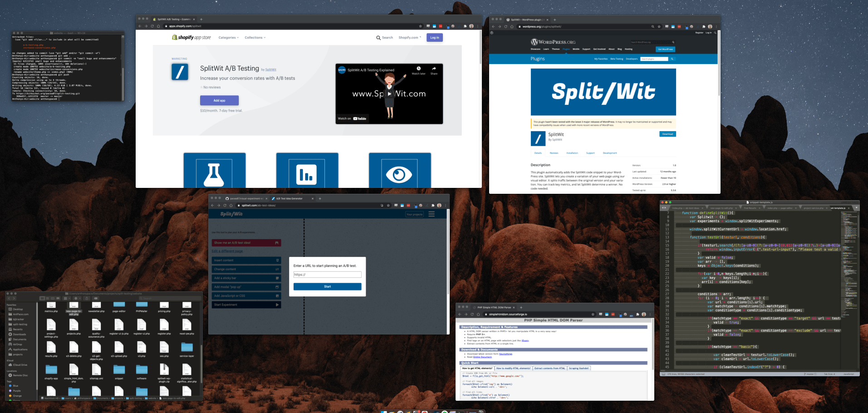Expand the Collections dropdown on Shopify
Viewport: 868px width, 413px height.
tap(255, 38)
